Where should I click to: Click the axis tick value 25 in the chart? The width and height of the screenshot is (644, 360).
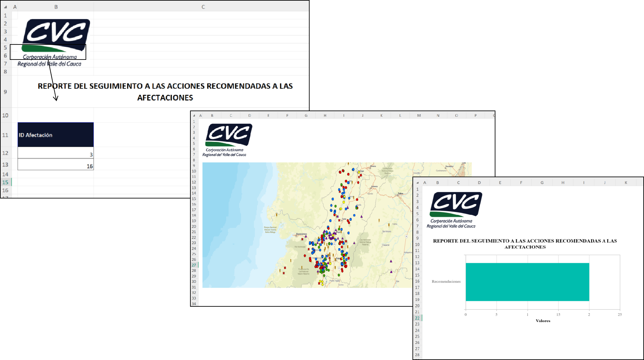620,315
